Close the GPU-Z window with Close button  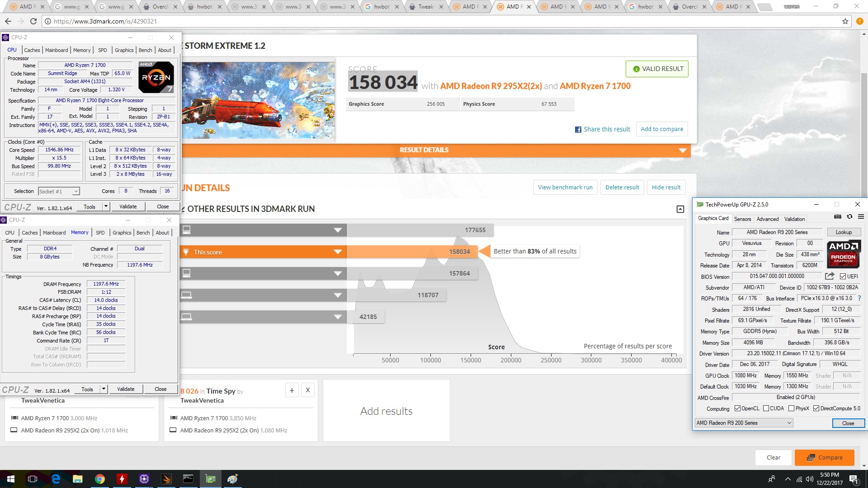[x=848, y=423]
